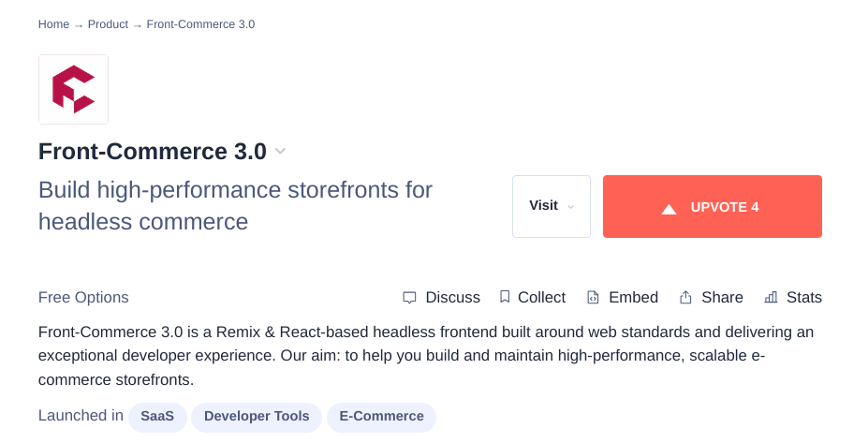
Task: Open Product breadcrumb link
Action: (108, 24)
